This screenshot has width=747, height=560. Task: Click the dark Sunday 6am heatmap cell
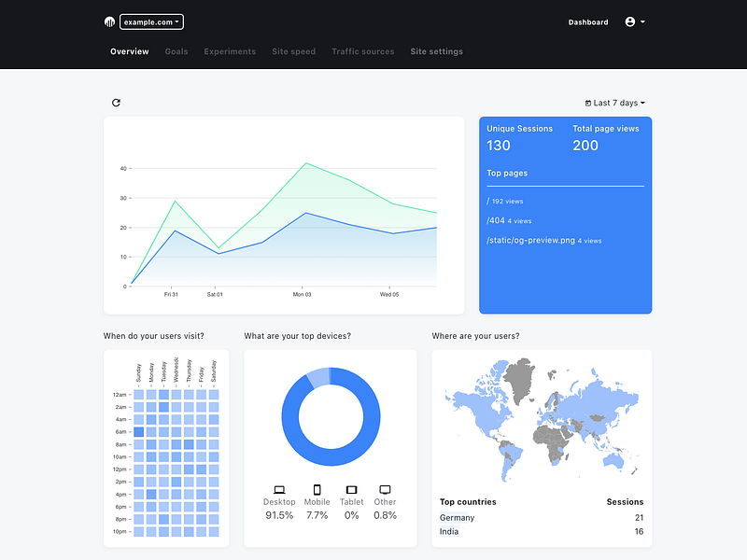pos(138,432)
